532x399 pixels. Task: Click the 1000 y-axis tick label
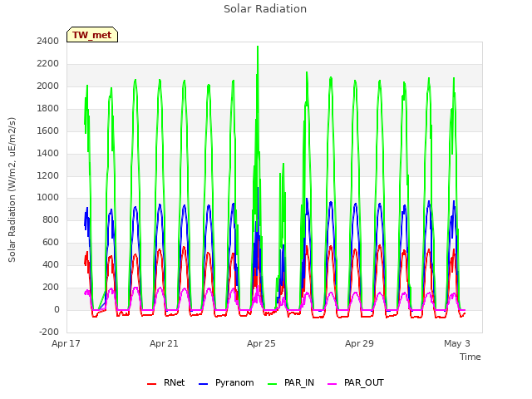tap(48, 198)
